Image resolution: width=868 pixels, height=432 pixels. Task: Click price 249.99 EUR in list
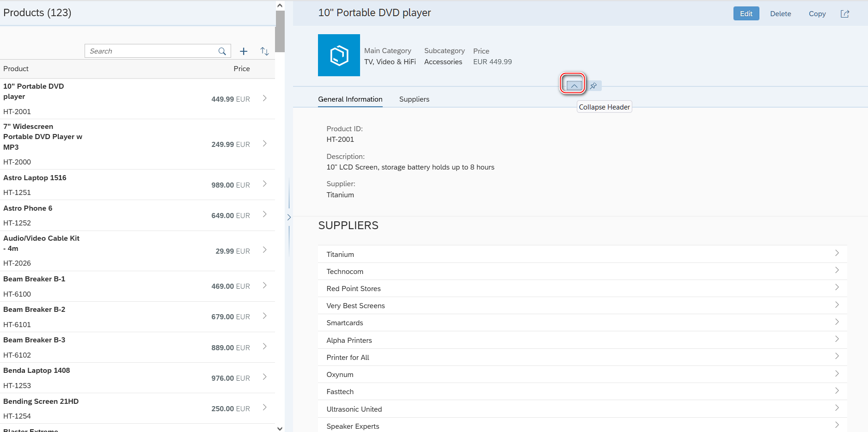click(231, 145)
